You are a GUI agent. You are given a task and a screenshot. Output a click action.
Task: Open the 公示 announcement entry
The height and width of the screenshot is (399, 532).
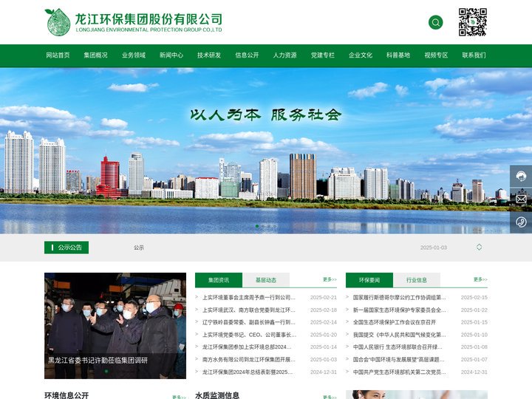[139, 248]
